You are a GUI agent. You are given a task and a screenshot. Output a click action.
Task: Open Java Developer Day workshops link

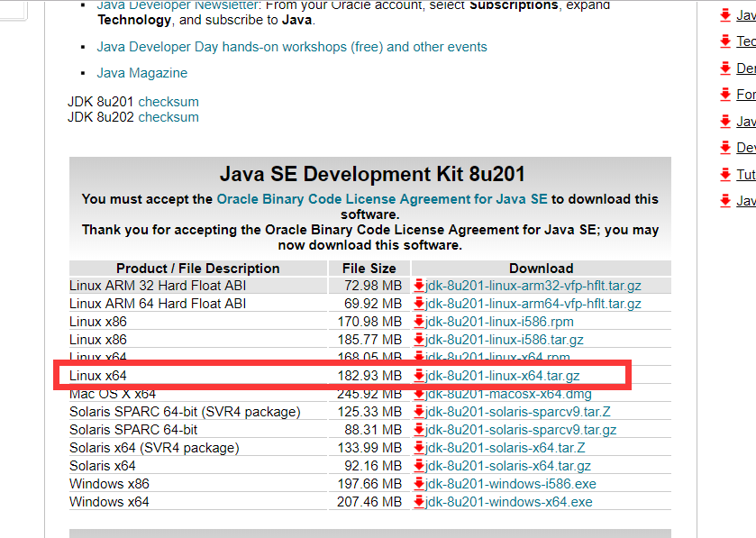pyautogui.click(x=292, y=47)
